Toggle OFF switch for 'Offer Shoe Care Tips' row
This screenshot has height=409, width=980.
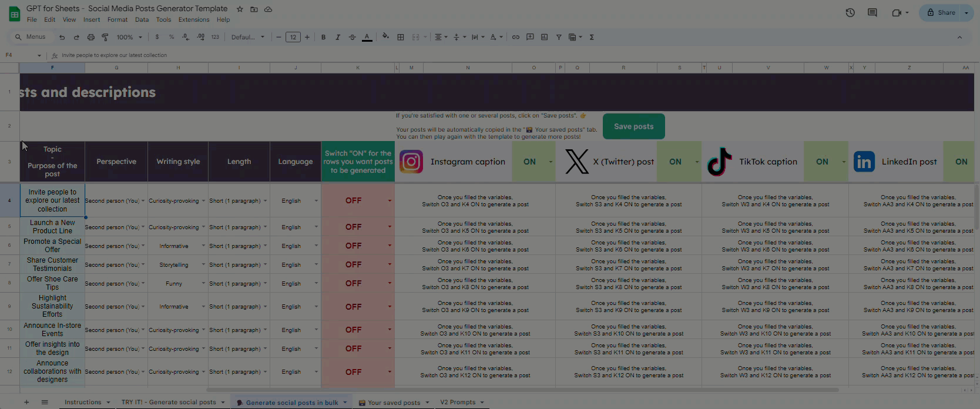[x=358, y=283]
